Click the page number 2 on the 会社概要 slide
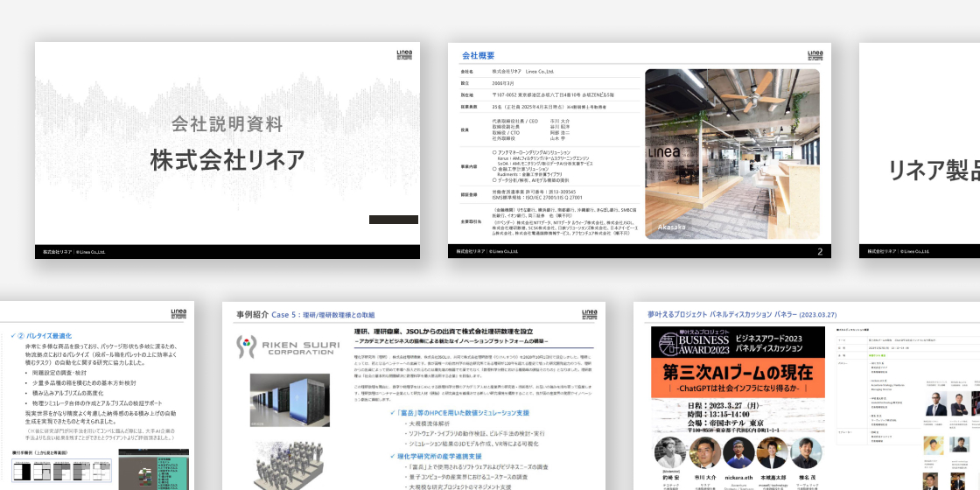 pos(820,252)
